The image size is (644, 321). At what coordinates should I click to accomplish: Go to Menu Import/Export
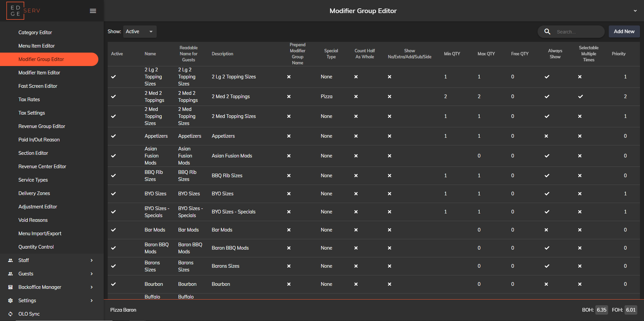click(x=40, y=234)
